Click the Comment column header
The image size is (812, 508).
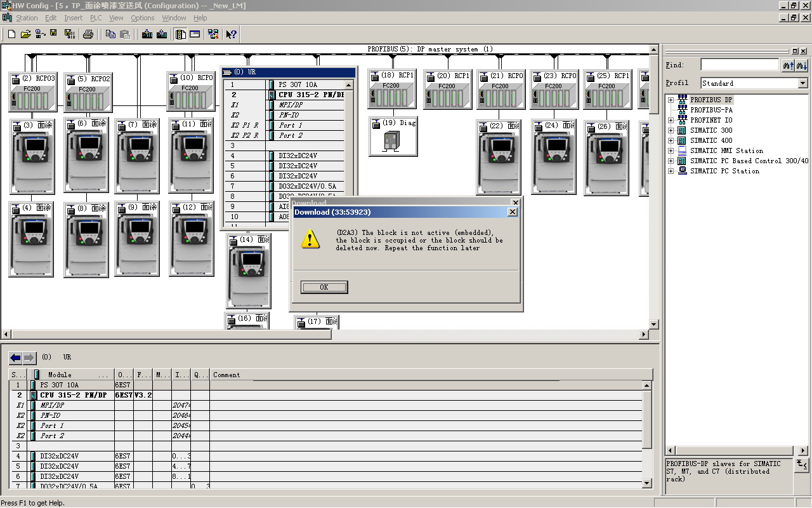click(x=431, y=375)
